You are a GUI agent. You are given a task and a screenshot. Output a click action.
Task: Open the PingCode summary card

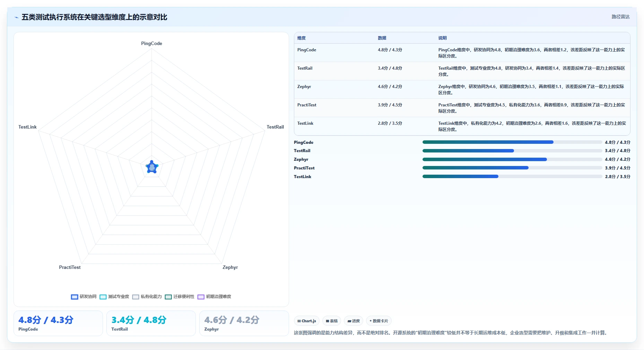tap(58, 323)
